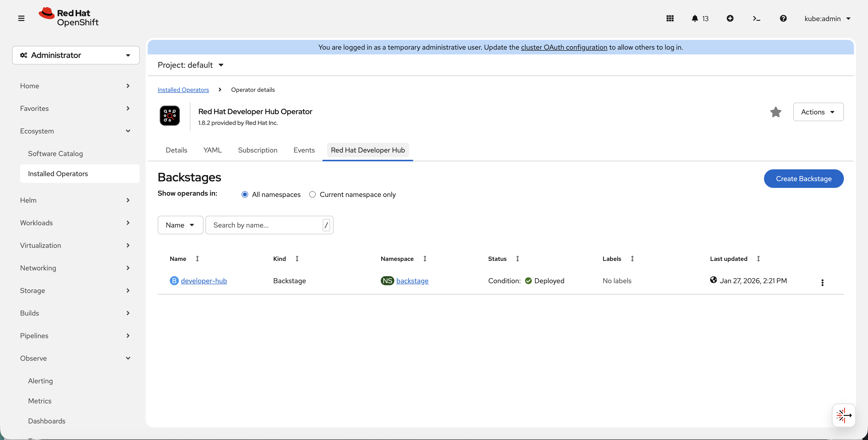Open the application launcher grid icon
Image resolution: width=868 pixels, height=440 pixels.
point(670,19)
